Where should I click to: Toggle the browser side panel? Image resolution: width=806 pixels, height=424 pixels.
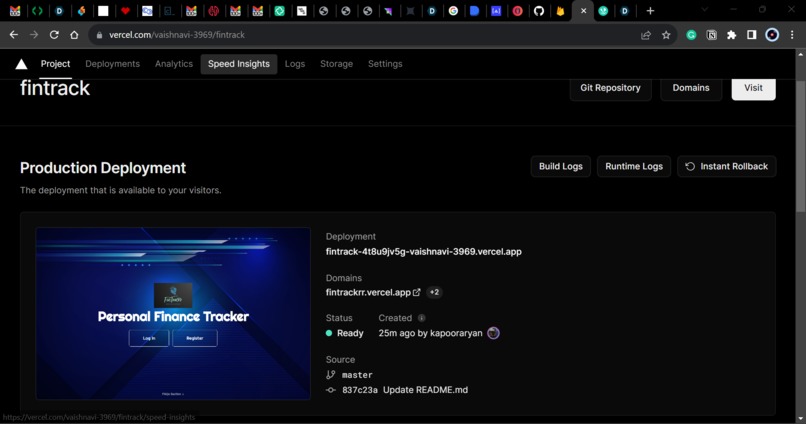[752, 35]
